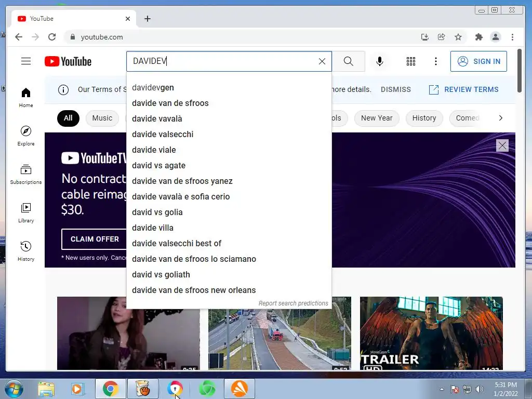
Task: Open the YouTube apps grid icon
Action: 411,61
